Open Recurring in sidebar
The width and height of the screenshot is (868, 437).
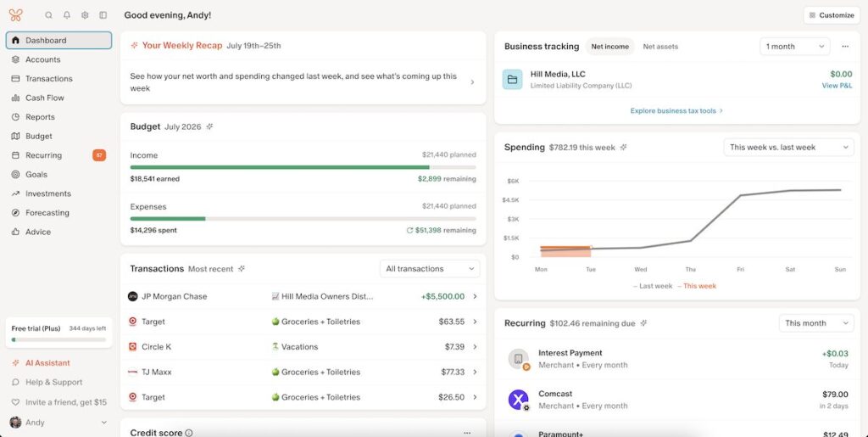pos(58,155)
